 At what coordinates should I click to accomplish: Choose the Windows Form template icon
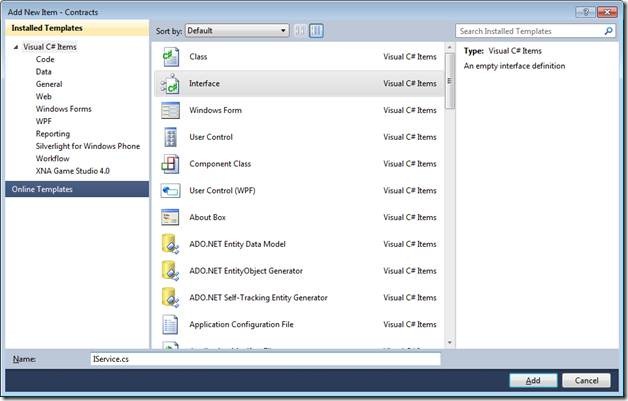coord(170,110)
